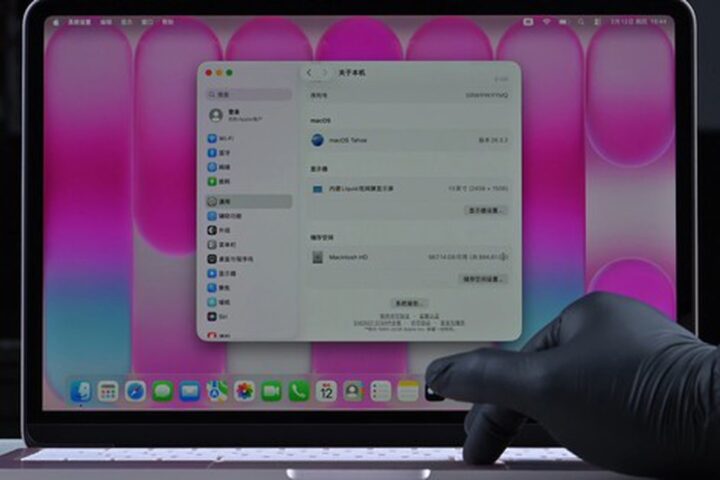Viewport: 720px width, 480px height.
Task: Open the Help (帮助) menu
Action: click(x=168, y=22)
